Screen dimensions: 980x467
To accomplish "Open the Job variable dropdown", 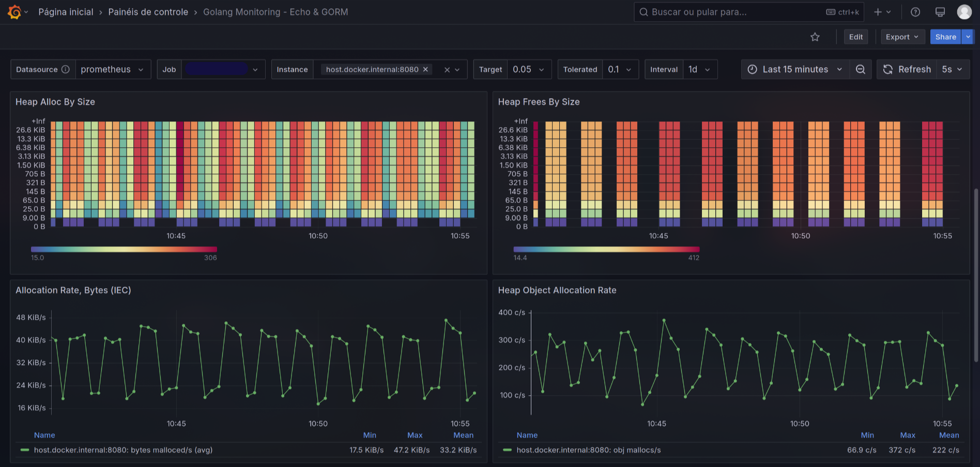I will (223, 69).
